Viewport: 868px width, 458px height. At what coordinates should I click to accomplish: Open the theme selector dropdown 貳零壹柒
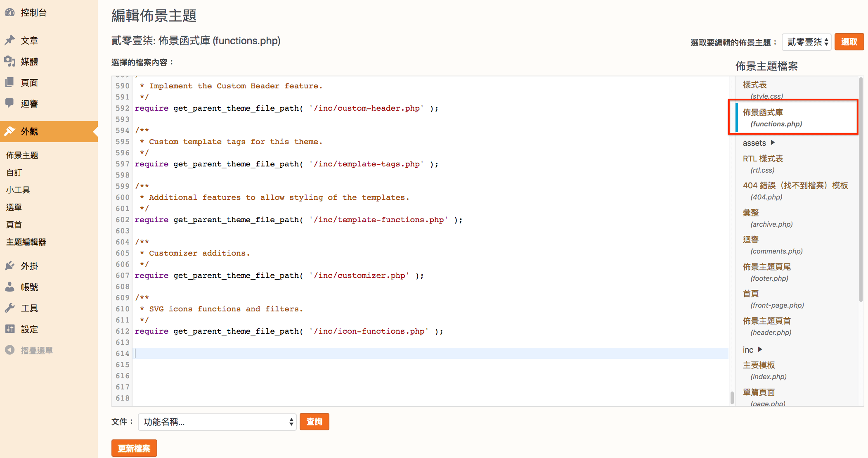[807, 42]
